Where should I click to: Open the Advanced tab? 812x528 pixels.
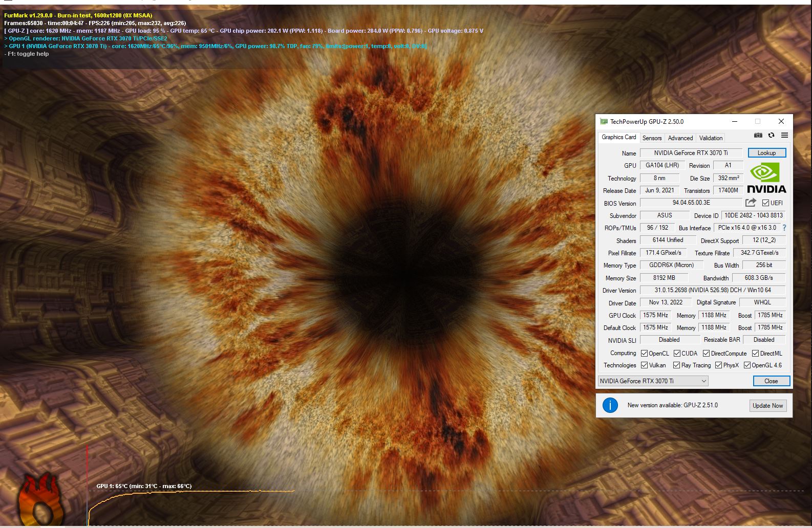[x=680, y=138]
